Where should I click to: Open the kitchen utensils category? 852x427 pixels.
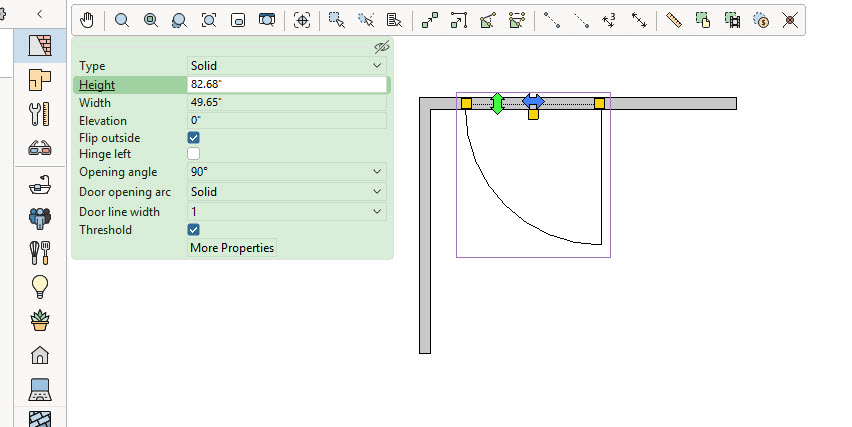40,253
